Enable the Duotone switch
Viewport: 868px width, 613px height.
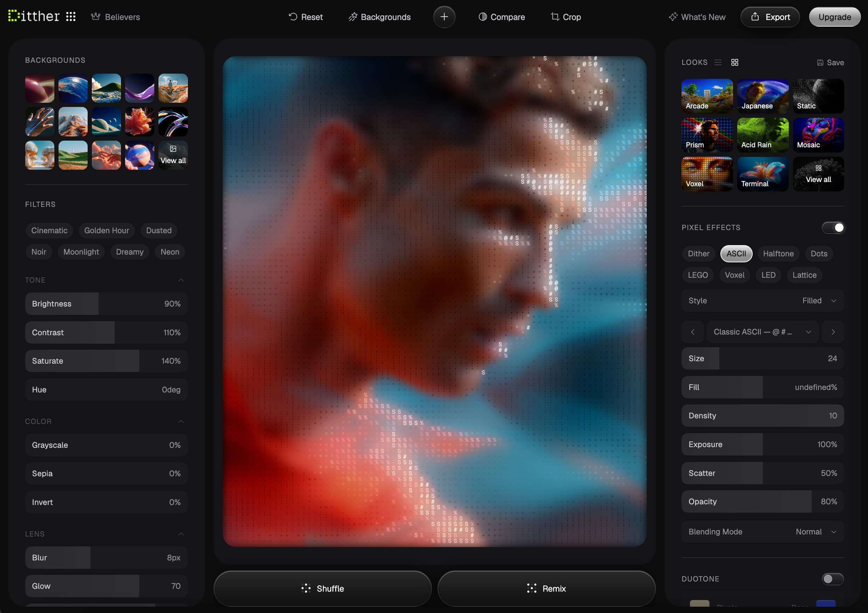pyautogui.click(x=833, y=579)
